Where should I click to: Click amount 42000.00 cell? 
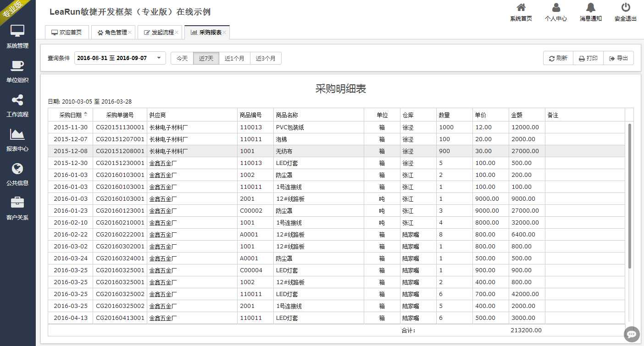(x=527, y=294)
